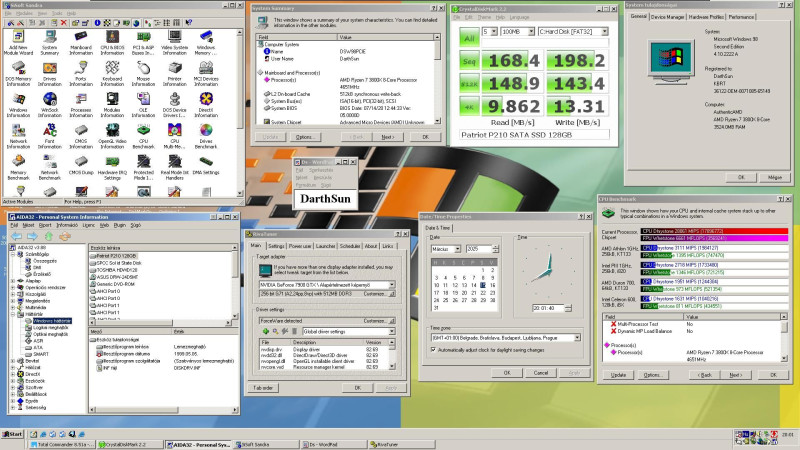Click Tab order button in RivaTuner
The height and width of the screenshot is (450, 800).
263,388
